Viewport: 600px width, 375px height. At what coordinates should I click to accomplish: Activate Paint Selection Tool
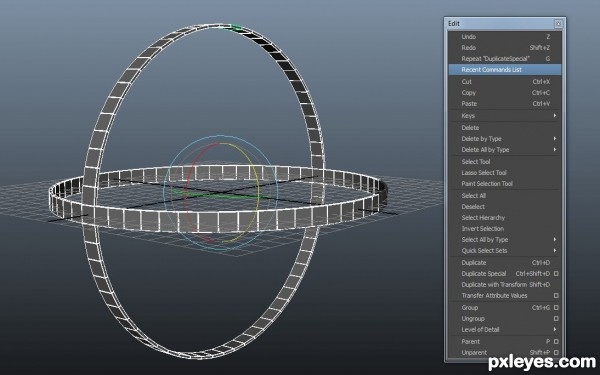point(505,184)
